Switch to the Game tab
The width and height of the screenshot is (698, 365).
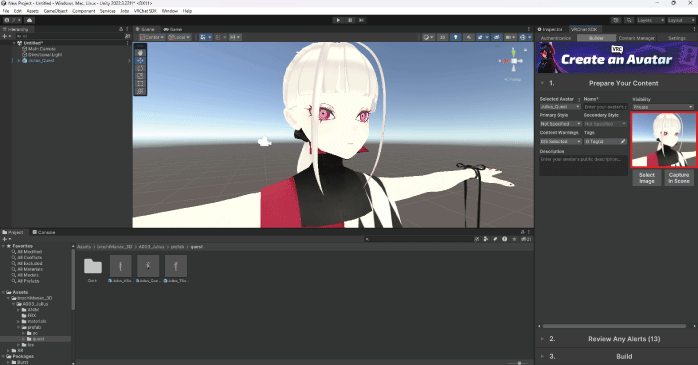173,29
